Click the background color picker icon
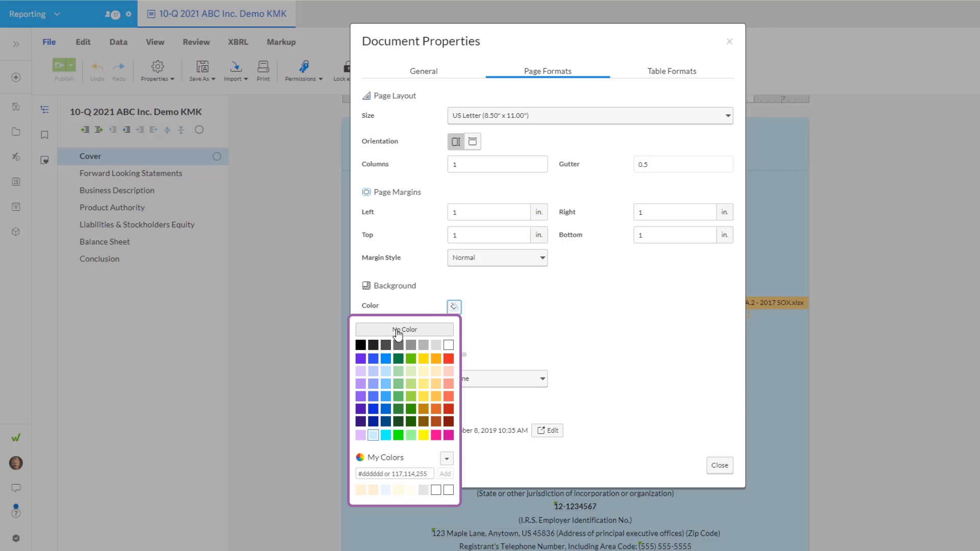Viewport: 980px width, 551px height. coord(454,306)
